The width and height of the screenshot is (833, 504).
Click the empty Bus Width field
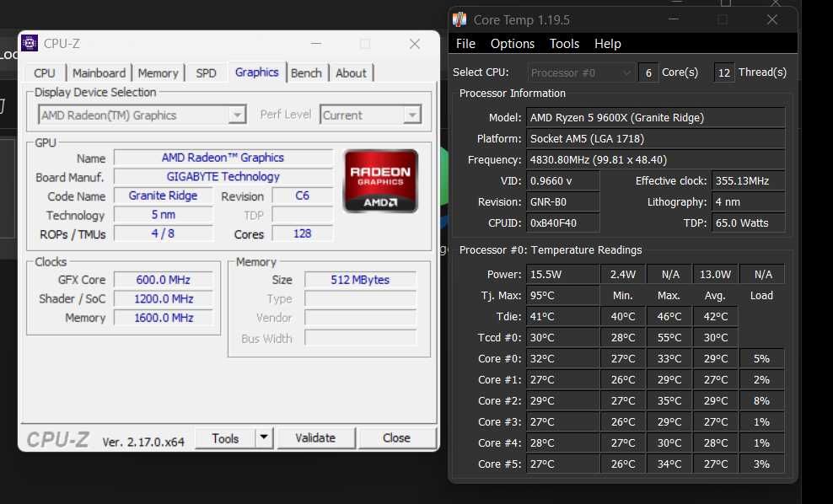coord(360,338)
